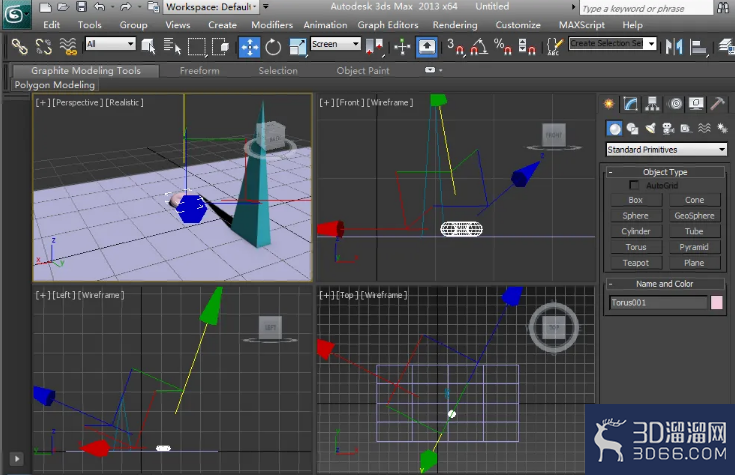Toggle the Keyboard Shortcut Override button
Viewport: 735px width, 475px height.
pyautogui.click(x=427, y=47)
